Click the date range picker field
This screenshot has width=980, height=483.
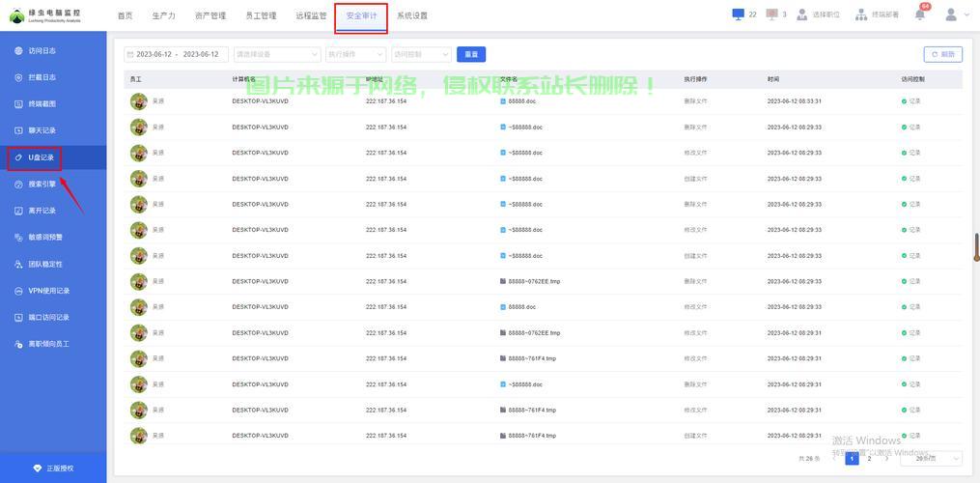[177, 55]
